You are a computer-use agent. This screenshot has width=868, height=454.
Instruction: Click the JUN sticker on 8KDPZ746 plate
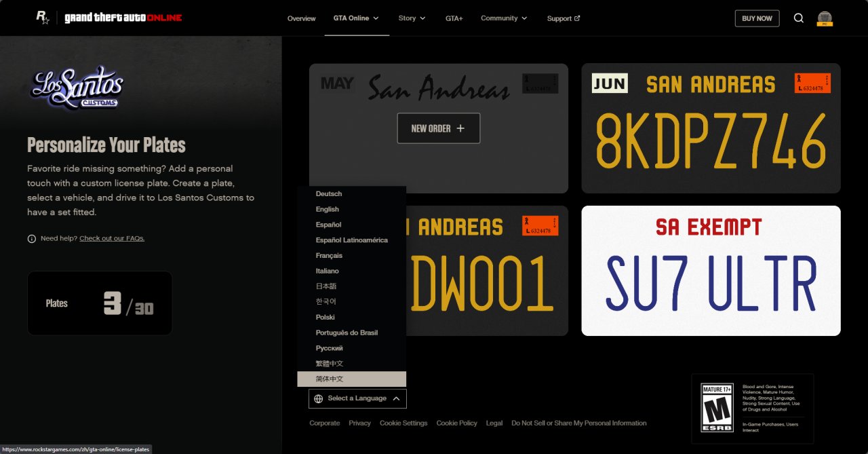point(610,83)
